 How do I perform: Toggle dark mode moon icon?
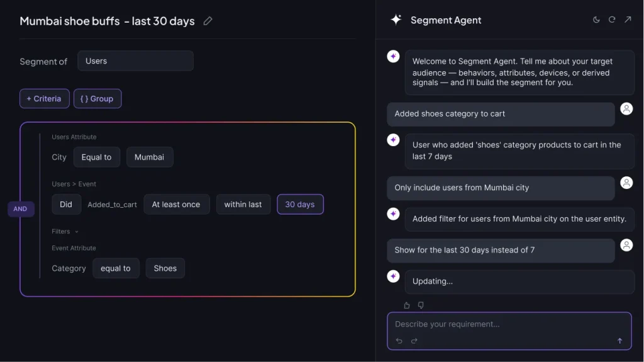[596, 20]
